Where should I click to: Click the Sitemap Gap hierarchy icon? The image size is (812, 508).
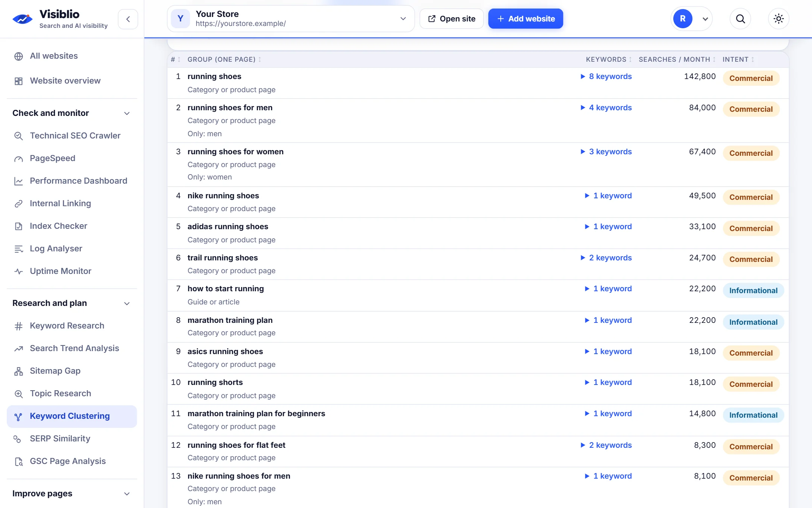click(18, 371)
